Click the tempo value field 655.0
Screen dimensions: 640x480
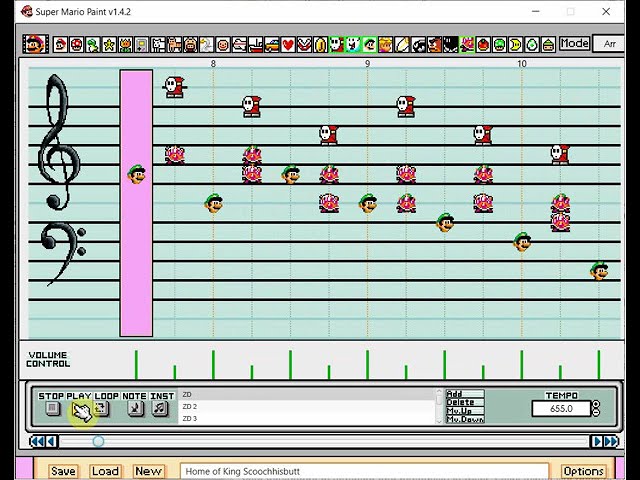coord(561,409)
